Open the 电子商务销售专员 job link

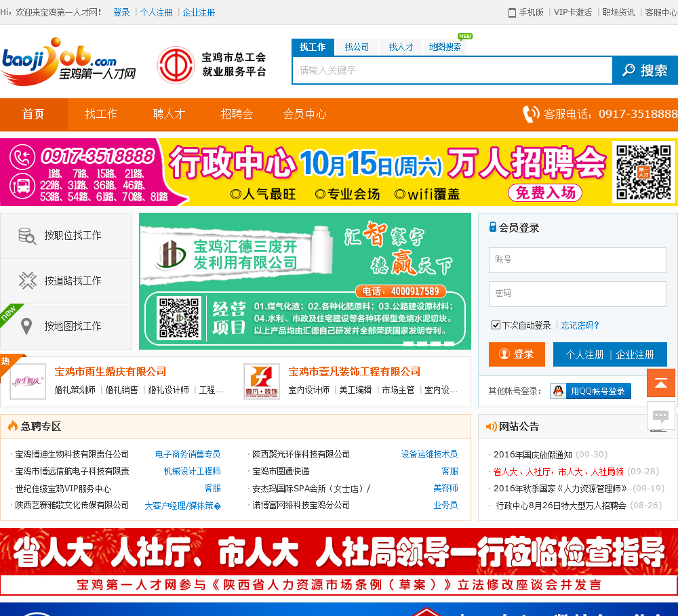[x=188, y=454]
